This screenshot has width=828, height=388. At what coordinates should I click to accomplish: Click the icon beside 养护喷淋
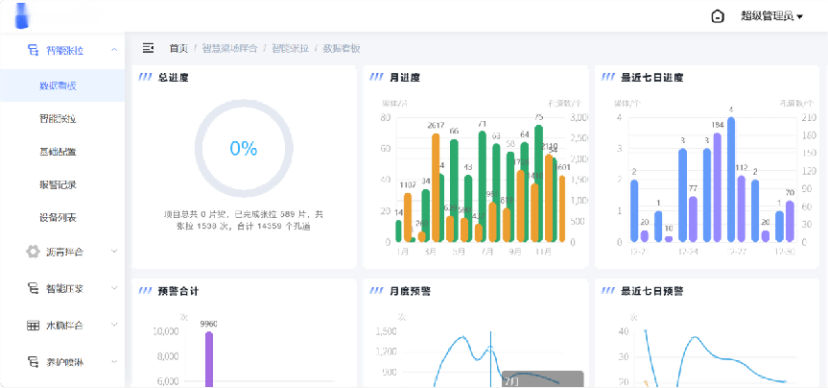tap(33, 362)
